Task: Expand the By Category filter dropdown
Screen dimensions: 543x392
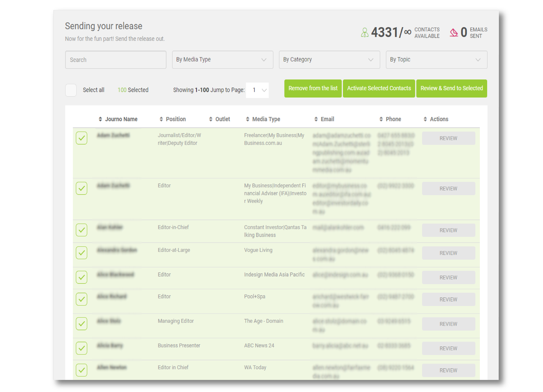Action: pyautogui.click(x=329, y=60)
